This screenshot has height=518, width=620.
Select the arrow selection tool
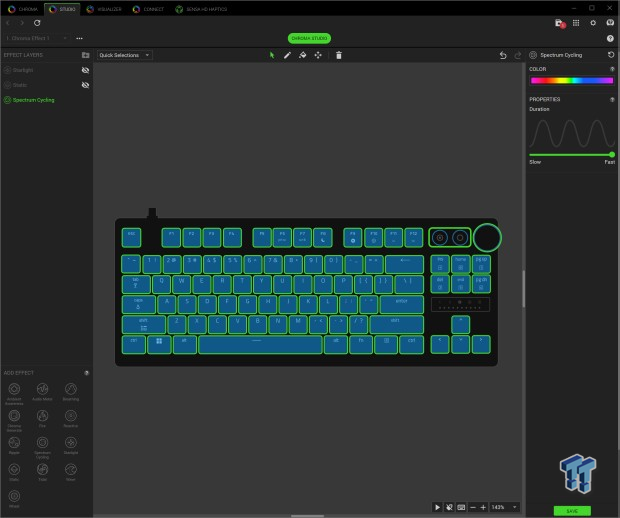tap(272, 55)
